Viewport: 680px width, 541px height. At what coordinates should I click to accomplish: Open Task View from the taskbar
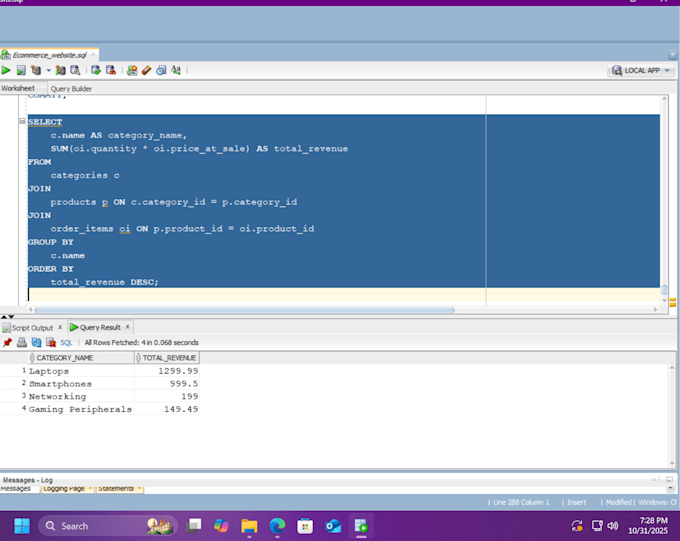point(193,526)
